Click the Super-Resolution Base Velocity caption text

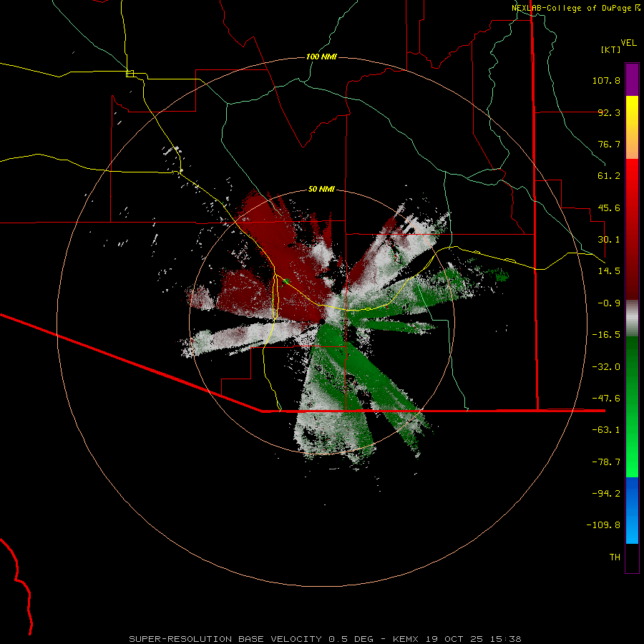326,639
